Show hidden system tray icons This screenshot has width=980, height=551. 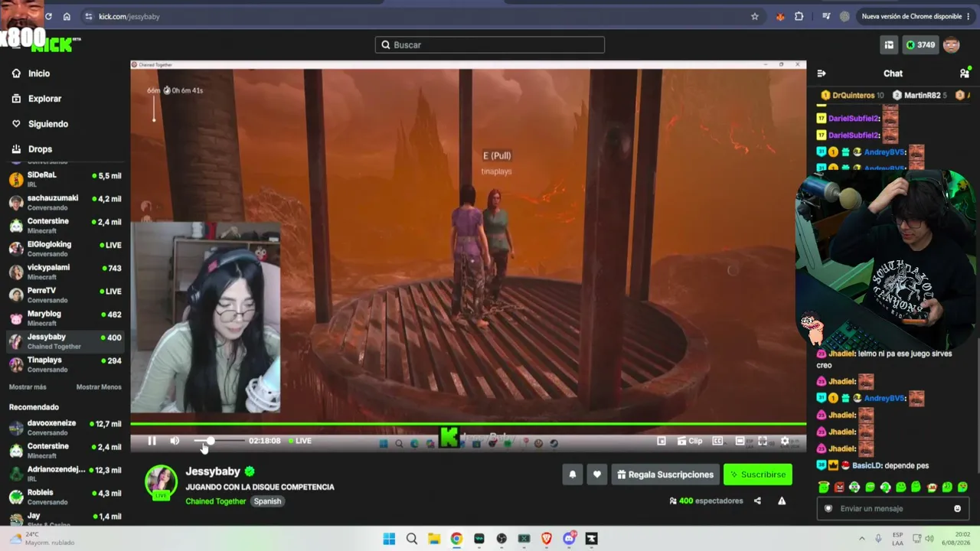click(861, 539)
